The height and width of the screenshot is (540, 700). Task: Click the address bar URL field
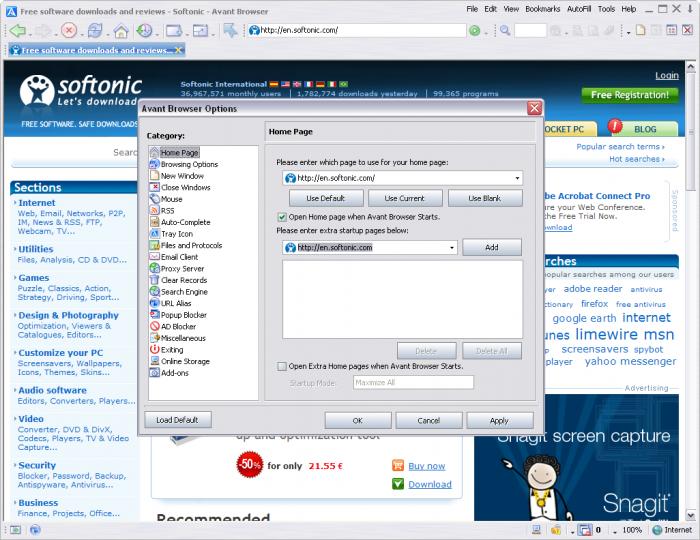pyautogui.click(x=357, y=30)
